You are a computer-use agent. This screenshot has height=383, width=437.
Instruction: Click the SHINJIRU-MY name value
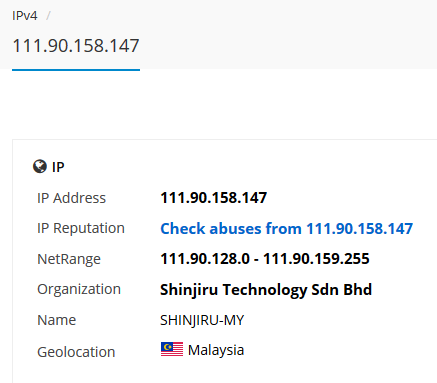(202, 320)
